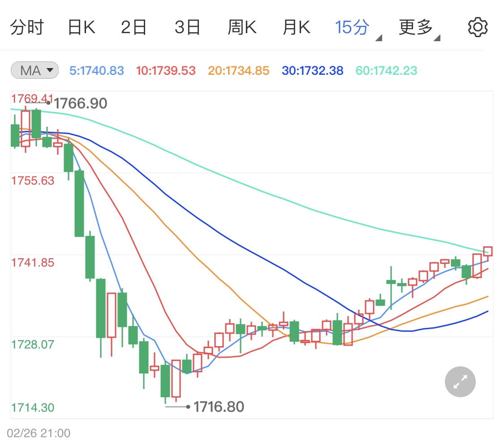Click the date label 02/26 21:00
The height and width of the screenshot is (442, 504).
click(39, 433)
